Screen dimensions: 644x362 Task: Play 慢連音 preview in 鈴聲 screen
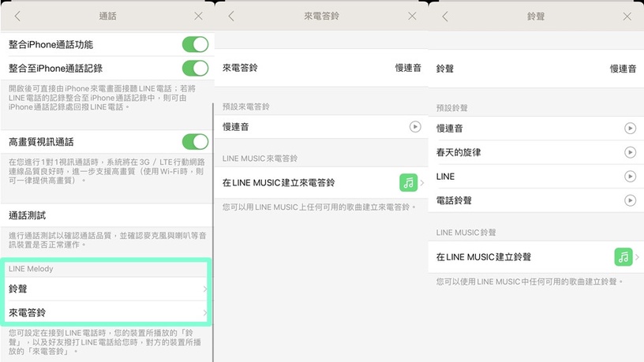point(630,129)
